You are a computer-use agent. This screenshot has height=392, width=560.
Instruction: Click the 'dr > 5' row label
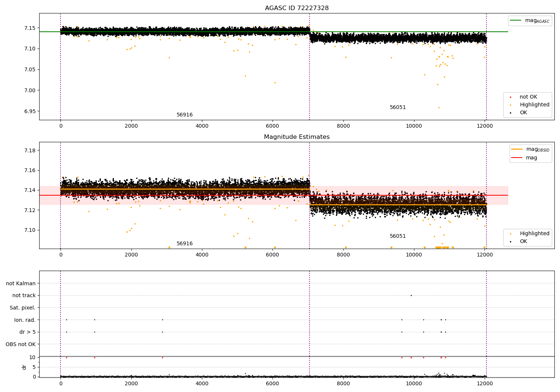[x=28, y=332]
